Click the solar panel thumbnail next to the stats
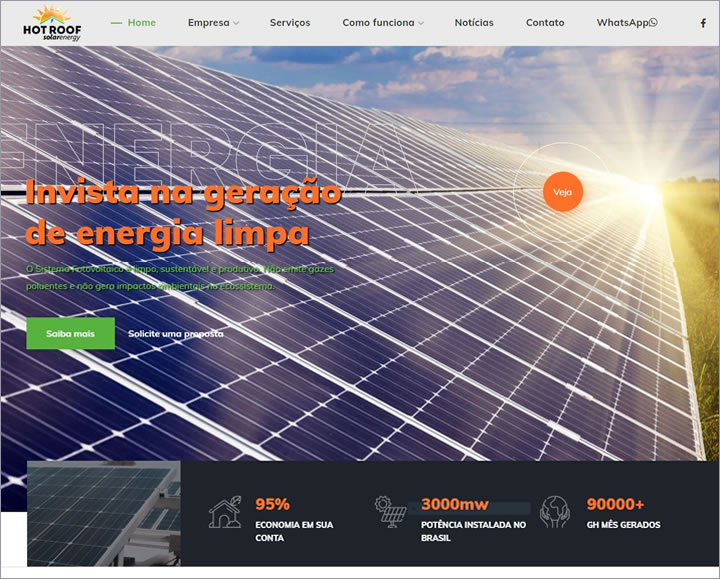The height and width of the screenshot is (580, 720). point(104,513)
